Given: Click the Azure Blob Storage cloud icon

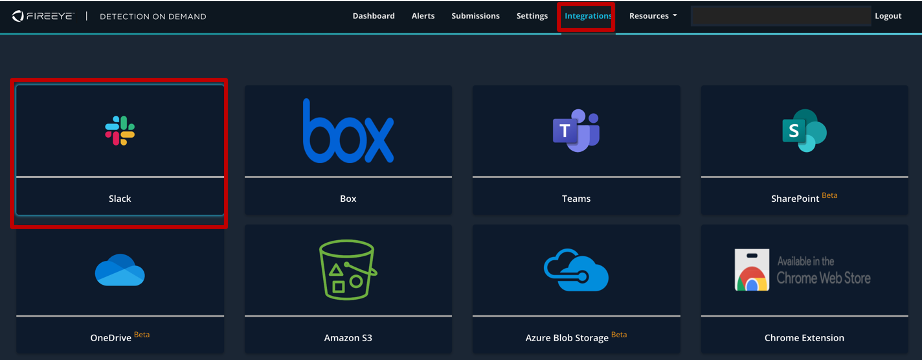Looking at the screenshot, I should 576,269.
